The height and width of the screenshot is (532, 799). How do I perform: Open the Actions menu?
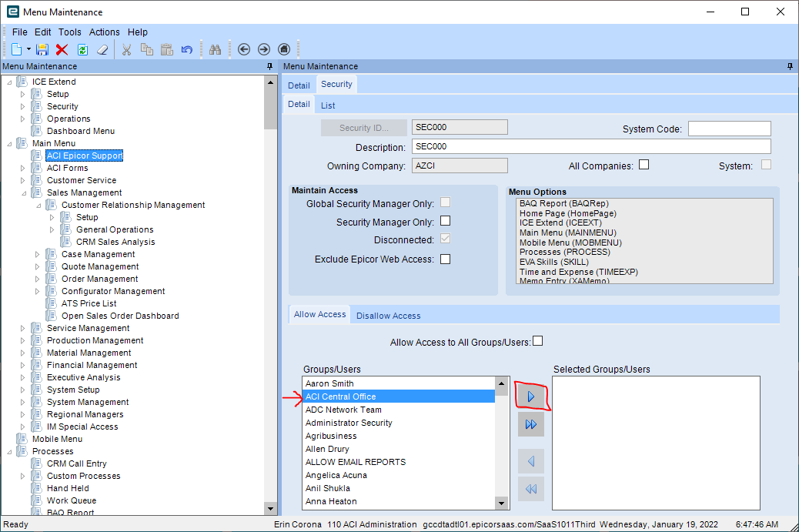105,32
